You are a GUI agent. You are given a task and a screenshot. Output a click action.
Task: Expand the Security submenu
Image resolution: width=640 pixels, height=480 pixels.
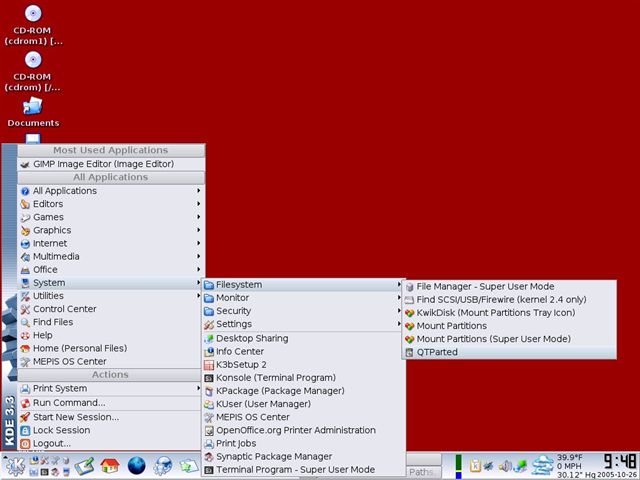point(303,311)
